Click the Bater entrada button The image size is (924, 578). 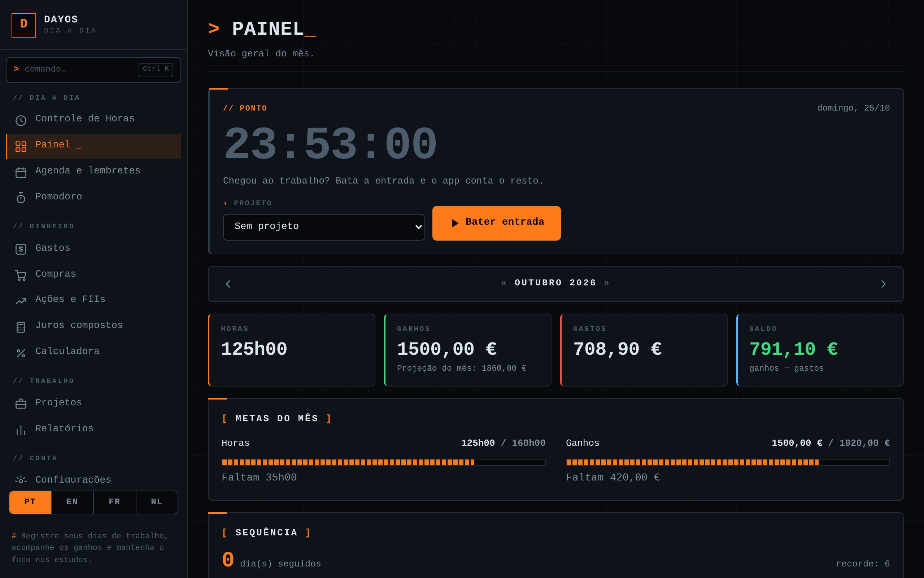pos(496,223)
